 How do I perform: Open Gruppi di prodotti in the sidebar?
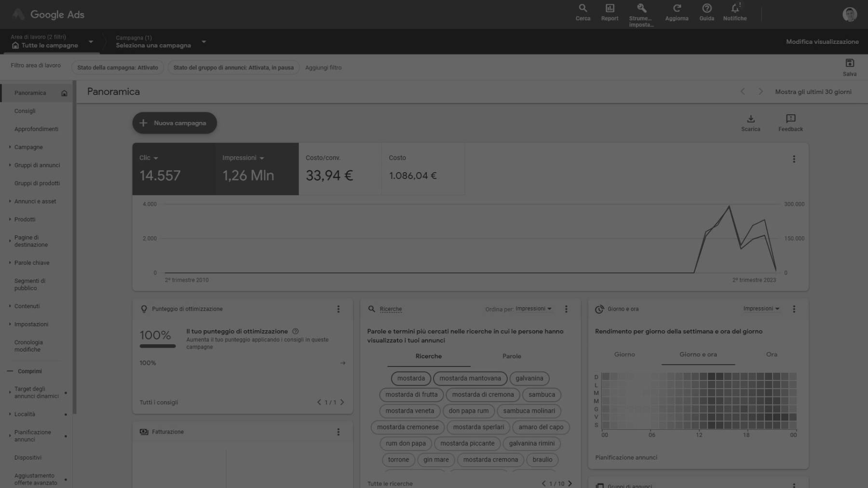pyautogui.click(x=37, y=183)
